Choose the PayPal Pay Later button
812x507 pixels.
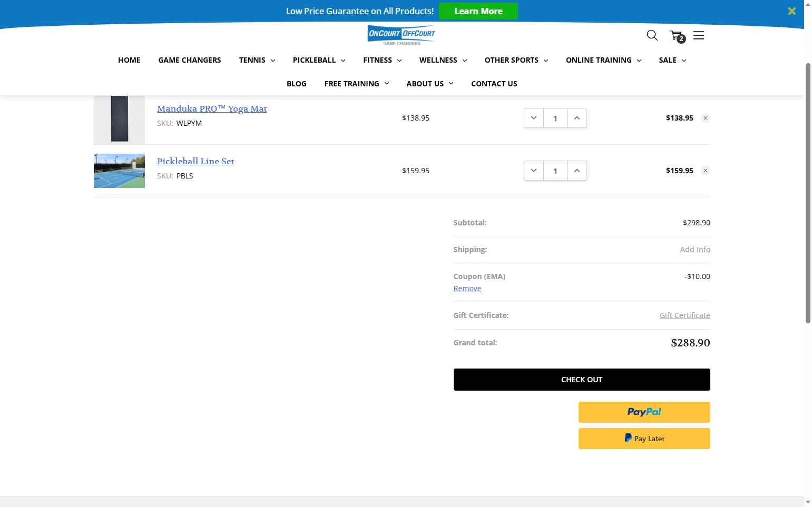click(x=644, y=439)
